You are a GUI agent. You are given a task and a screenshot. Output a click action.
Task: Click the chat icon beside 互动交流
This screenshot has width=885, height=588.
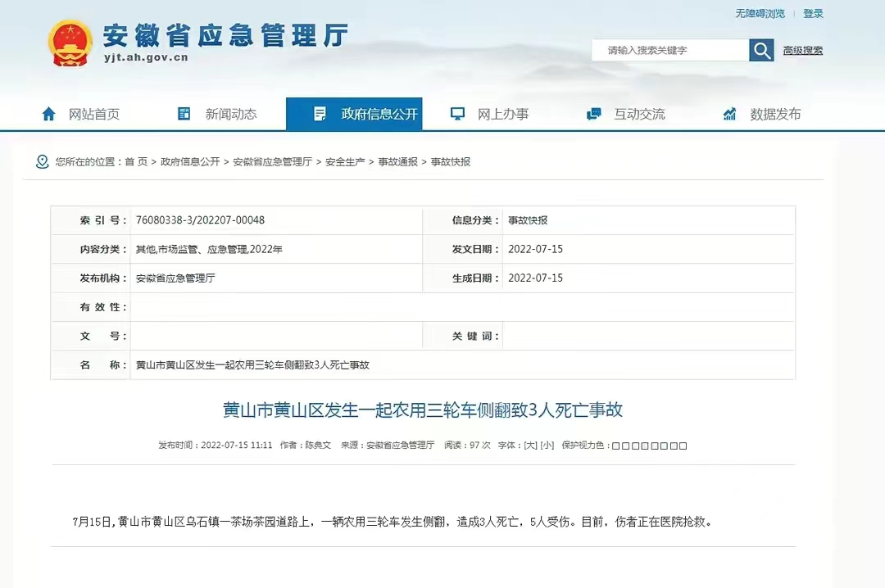point(594,114)
